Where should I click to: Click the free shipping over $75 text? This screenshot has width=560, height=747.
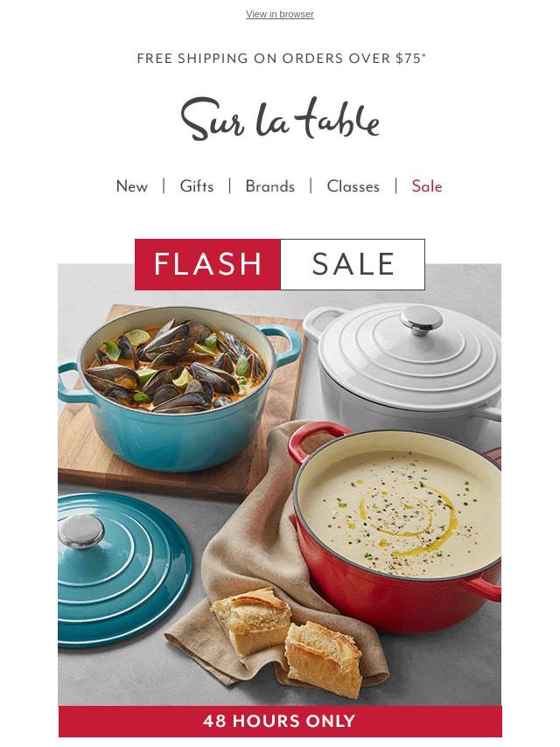tap(281, 58)
